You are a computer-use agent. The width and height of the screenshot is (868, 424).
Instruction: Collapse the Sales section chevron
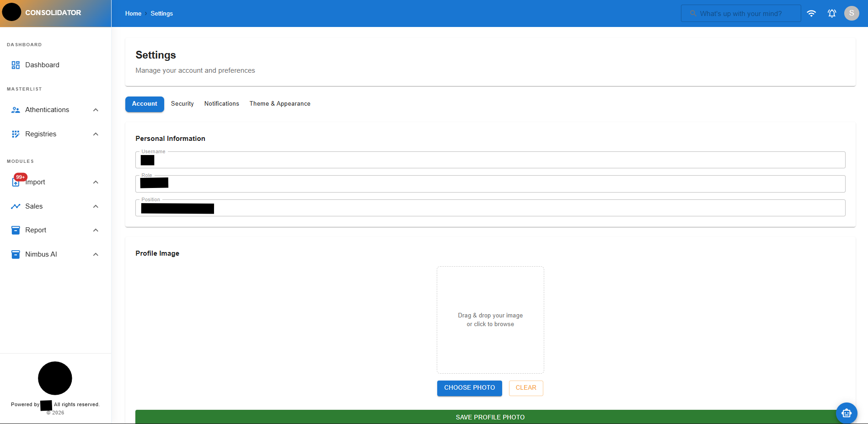point(96,206)
